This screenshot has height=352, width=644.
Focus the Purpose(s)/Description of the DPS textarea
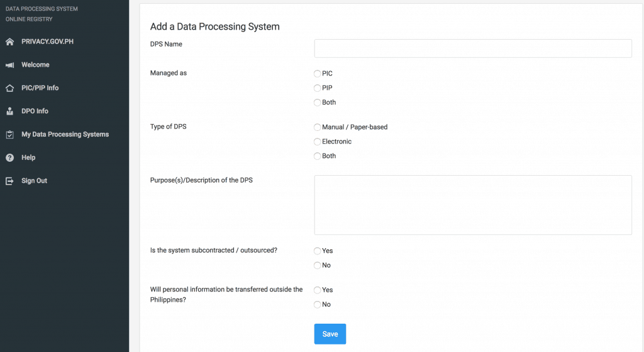click(x=473, y=205)
